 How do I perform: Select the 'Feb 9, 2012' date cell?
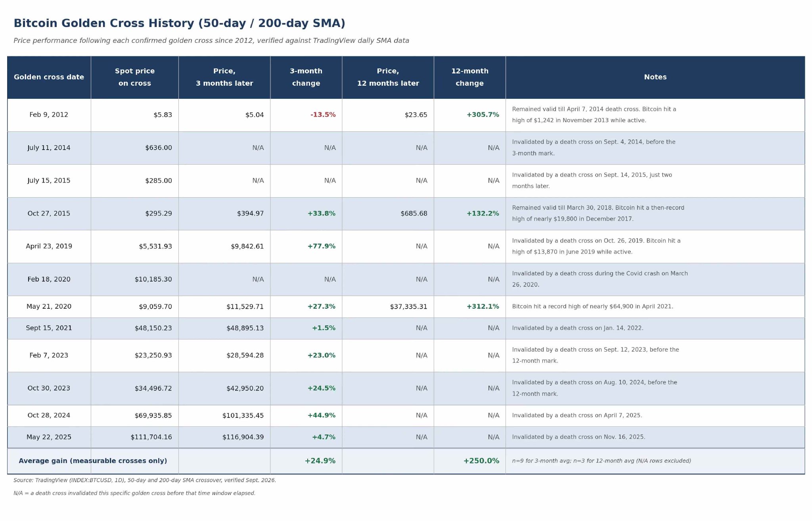49,115
